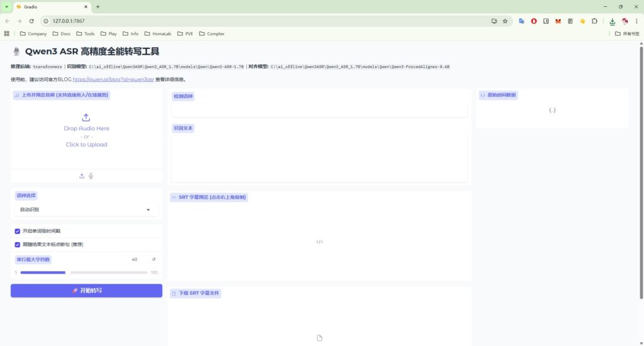Open the Chrome three-dot menu

click(x=636, y=21)
